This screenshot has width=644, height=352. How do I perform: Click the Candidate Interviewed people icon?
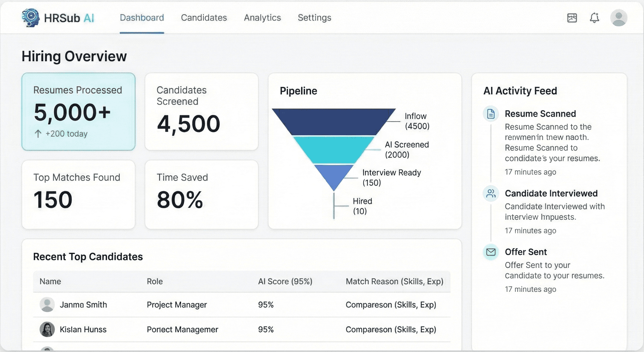tap(490, 193)
